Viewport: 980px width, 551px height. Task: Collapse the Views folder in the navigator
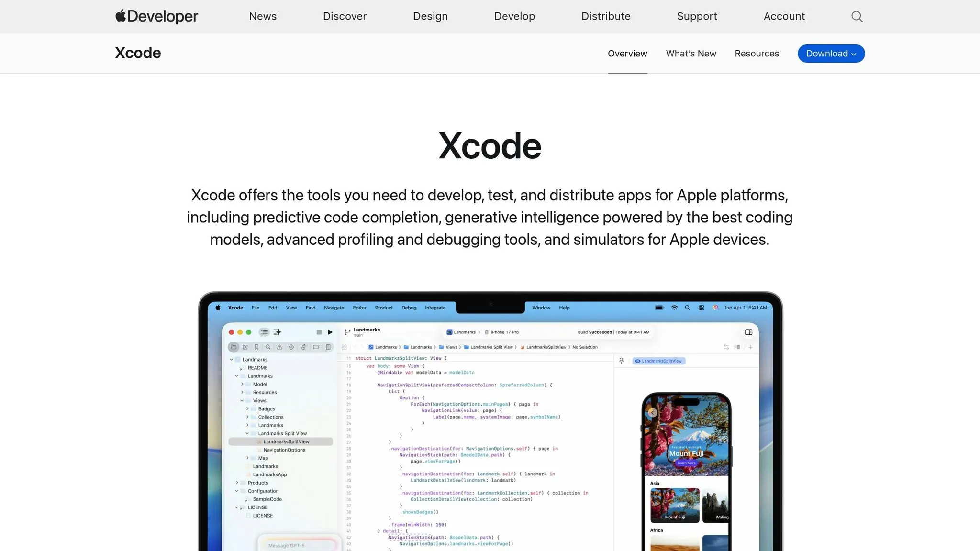[x=242, y=400]
